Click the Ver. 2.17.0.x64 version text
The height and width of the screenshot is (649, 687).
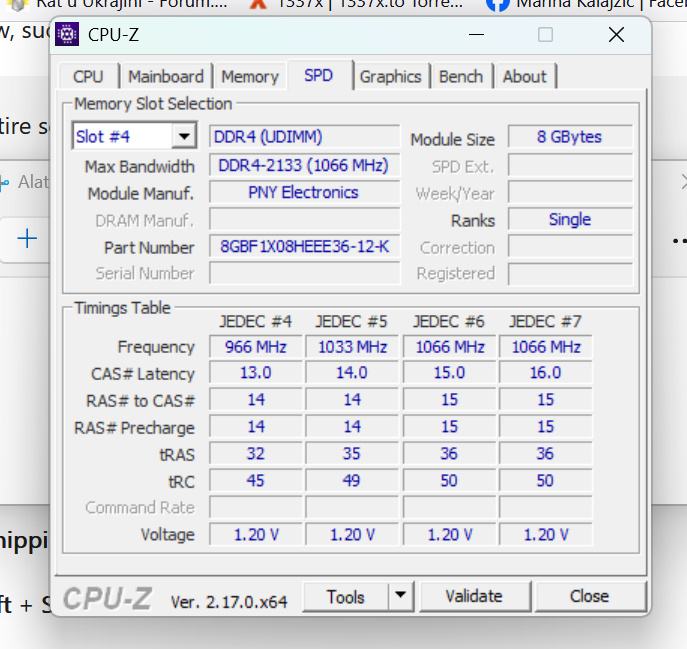click(x=229, y=602)
